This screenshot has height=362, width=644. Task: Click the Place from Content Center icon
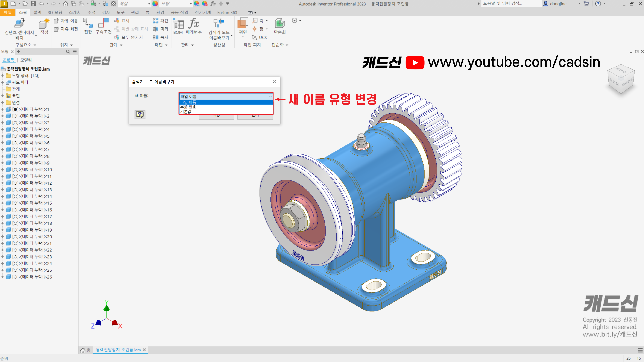(19, 23)
